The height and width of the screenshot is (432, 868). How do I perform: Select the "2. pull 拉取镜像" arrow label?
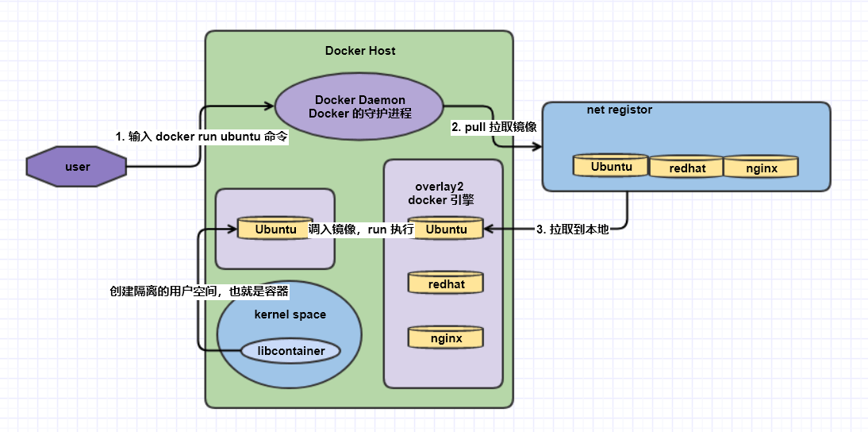coord(495,127)
